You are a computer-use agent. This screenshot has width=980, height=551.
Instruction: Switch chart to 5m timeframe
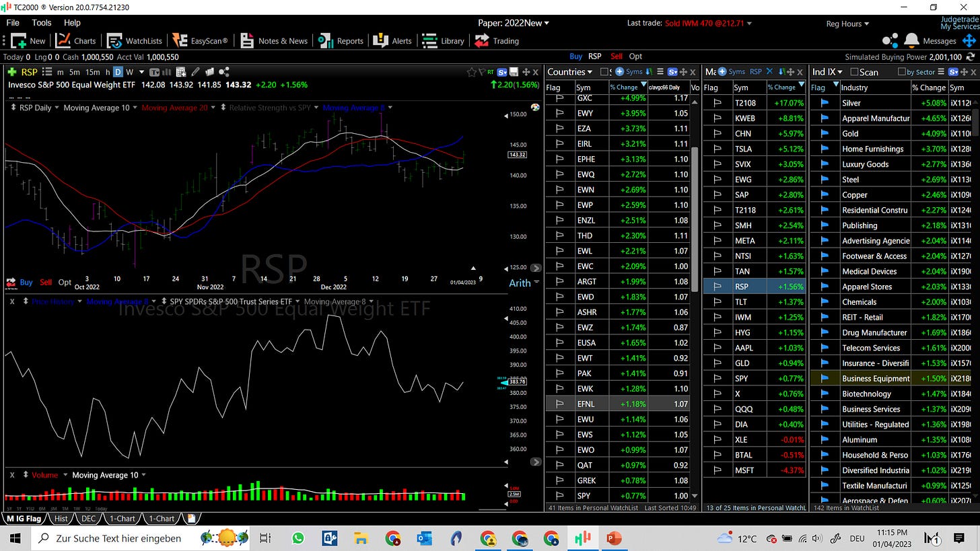(x=75, y=72)
